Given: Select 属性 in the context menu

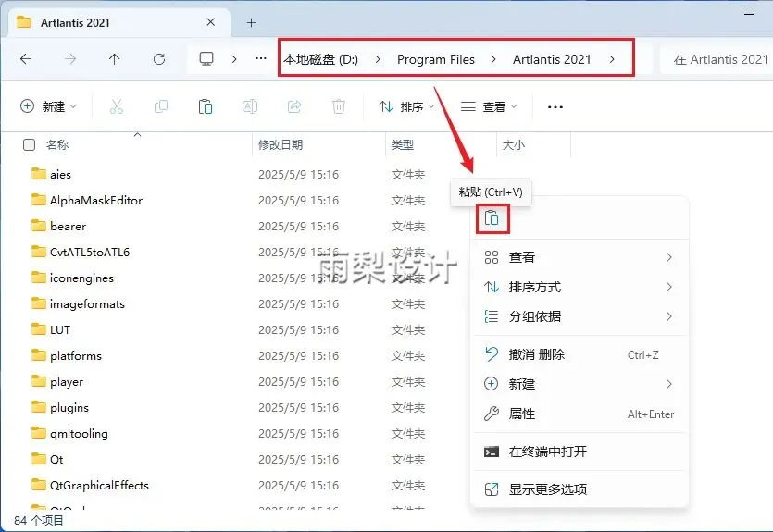Looking at the screenshot, I should 580,414.
